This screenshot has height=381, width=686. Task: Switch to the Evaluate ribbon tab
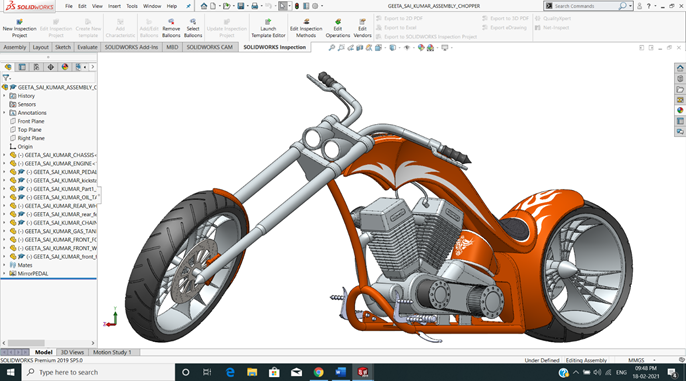(87, 47)
